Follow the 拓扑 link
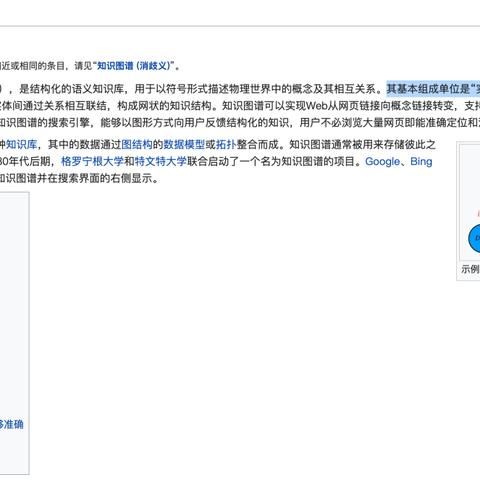This screenshot has height=480, width=480. pos(226,145)
